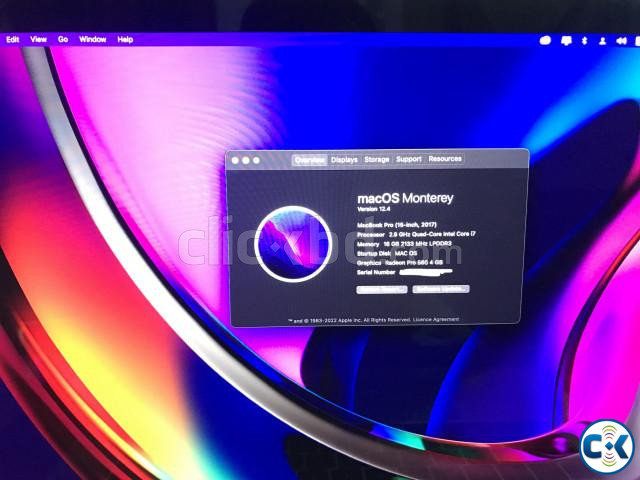Click the Bluetooth icon in menu bar
Viewport: 640px width, 480px height.
(584, 40)
